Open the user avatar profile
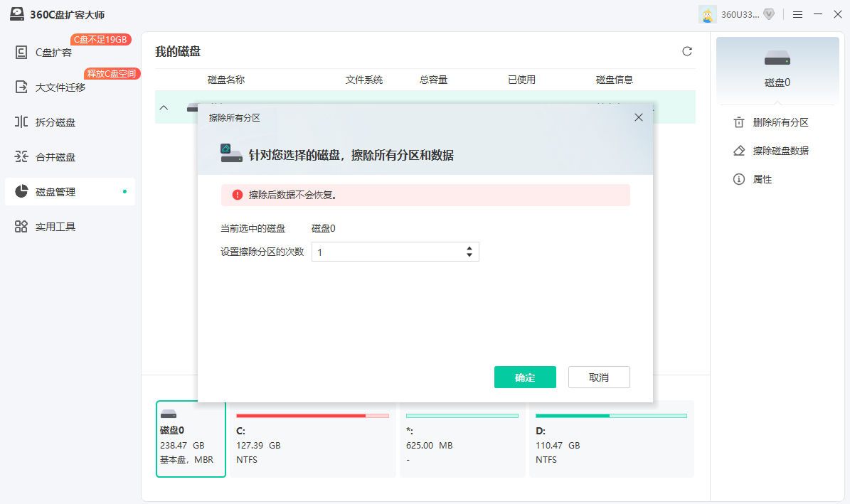850x504 pixels. click(708, 15)
